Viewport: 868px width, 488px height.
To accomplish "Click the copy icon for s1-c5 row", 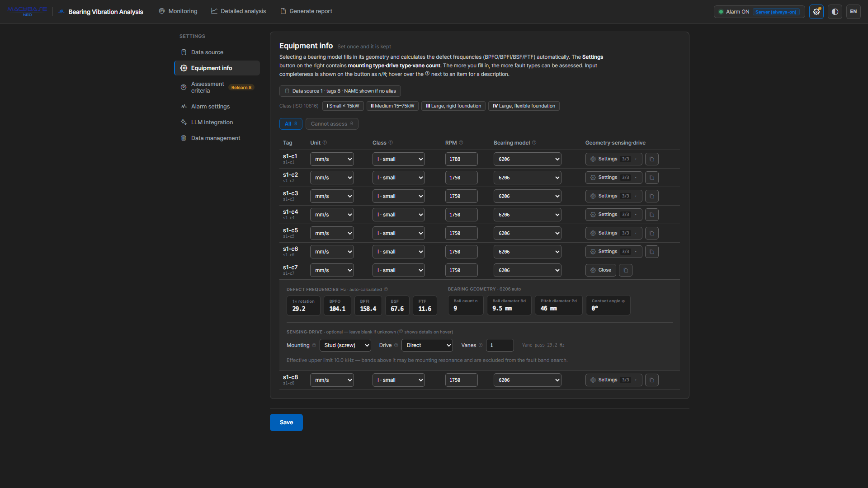I will [651, 233].
